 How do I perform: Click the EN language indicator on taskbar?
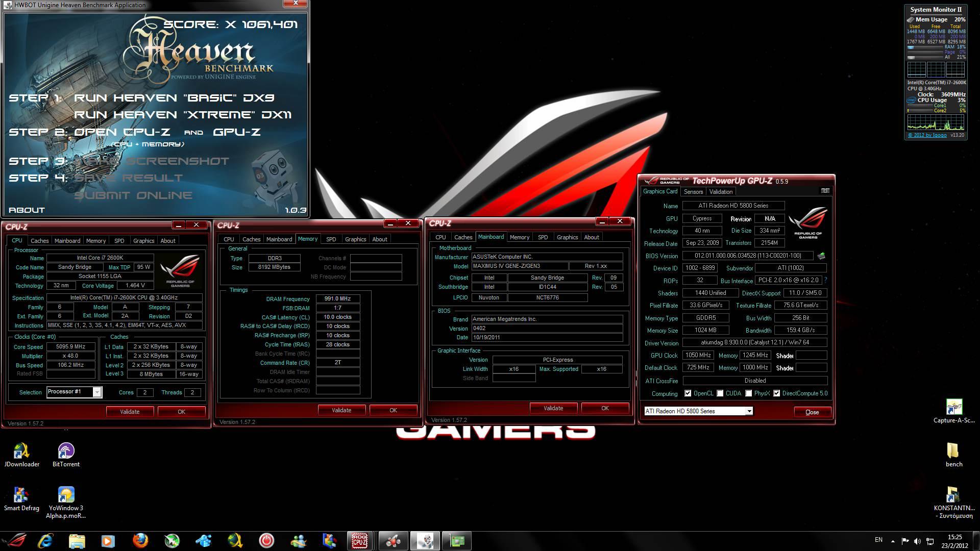pos(878,540)
